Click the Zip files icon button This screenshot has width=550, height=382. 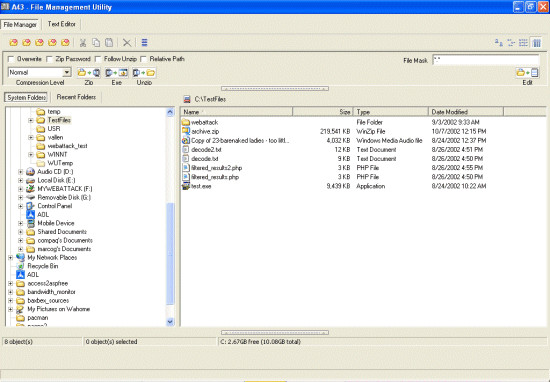click(89, 73)
